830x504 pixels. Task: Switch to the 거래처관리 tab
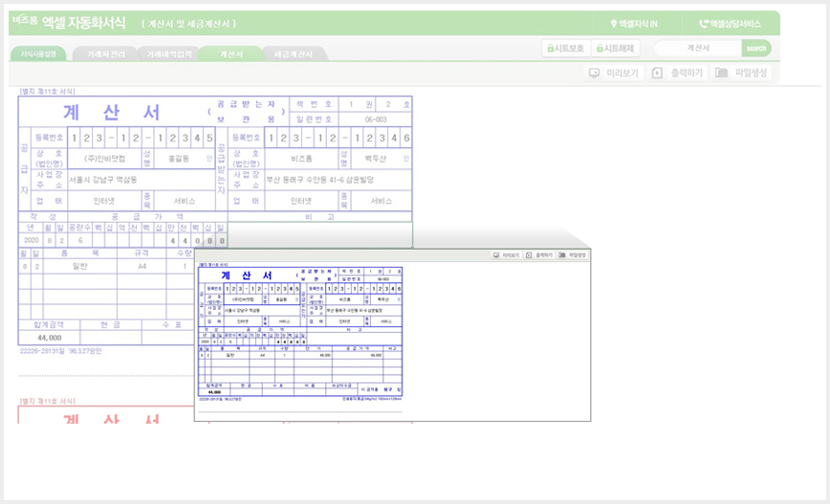point(106,54)
